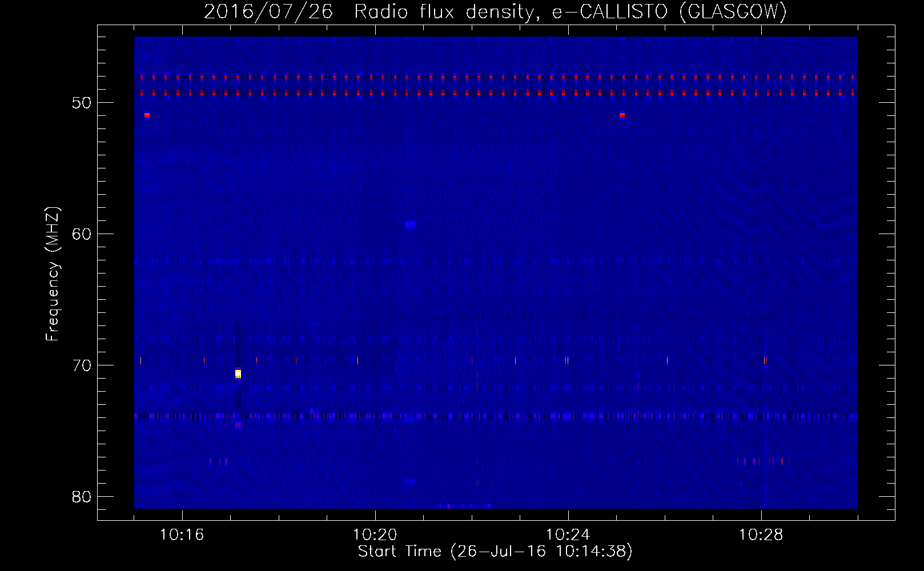Click the 10:24 time tick label

568,535
